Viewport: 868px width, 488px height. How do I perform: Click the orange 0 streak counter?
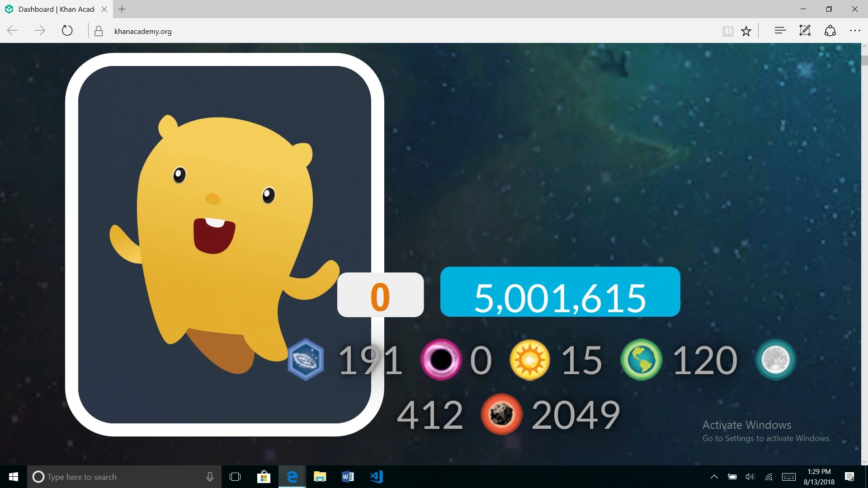380,295
